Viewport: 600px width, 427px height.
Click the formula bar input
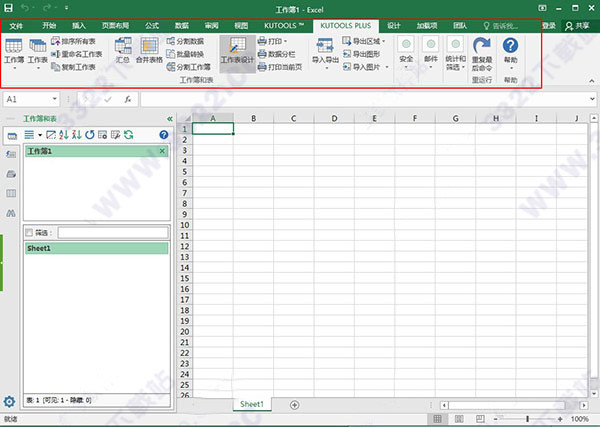pyautogui.click(x=365, y=99)
